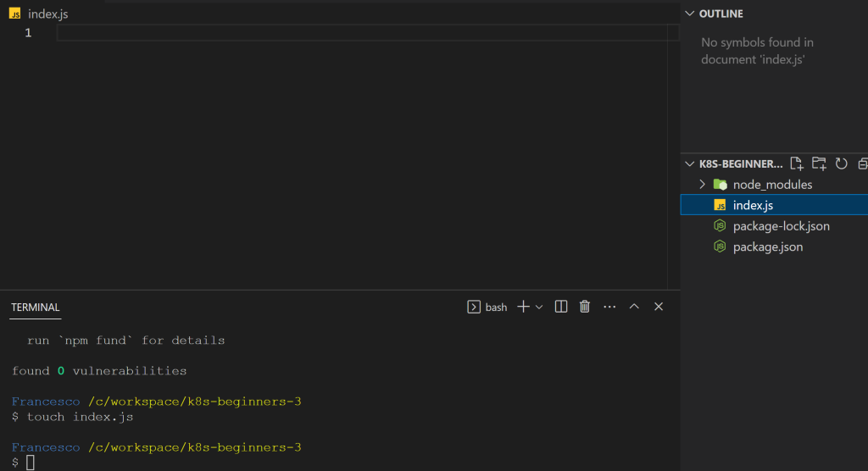Click the bash terminal profile icon
This screenshot has height=471, width=868.
coord(474,307)
